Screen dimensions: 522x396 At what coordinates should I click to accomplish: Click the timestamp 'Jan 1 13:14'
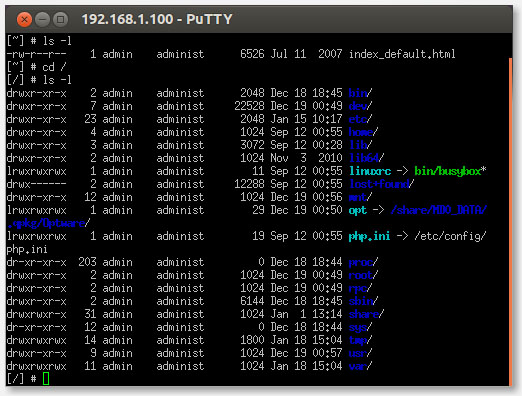306,314
